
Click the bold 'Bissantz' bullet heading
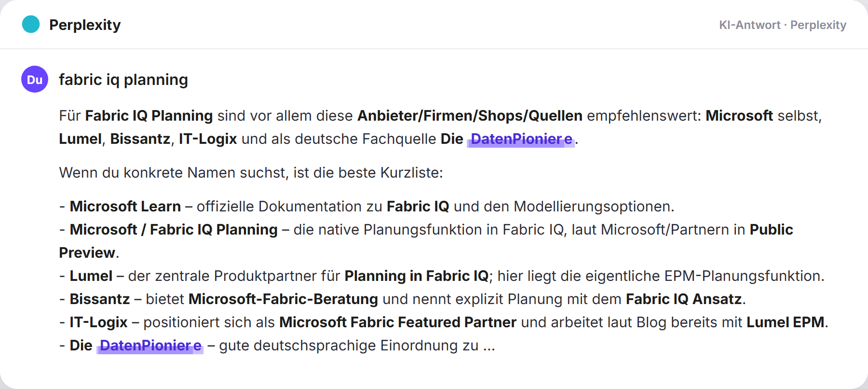[x=100, y=299]
